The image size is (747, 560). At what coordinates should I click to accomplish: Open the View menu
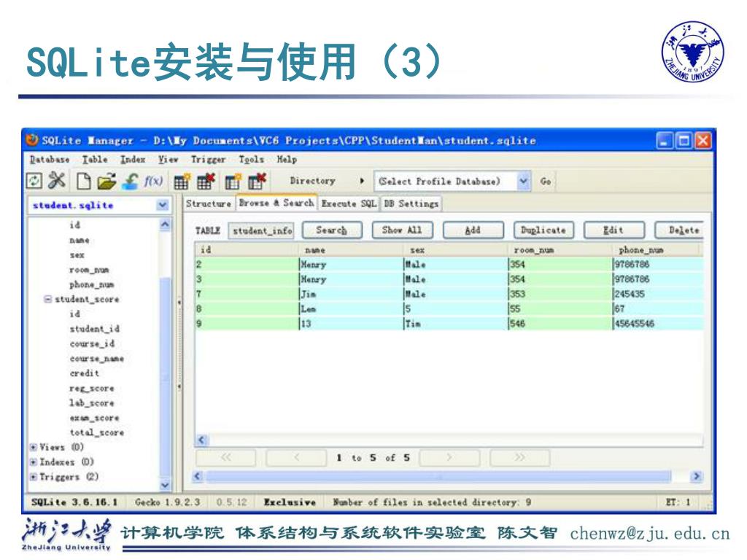[168, 160]
